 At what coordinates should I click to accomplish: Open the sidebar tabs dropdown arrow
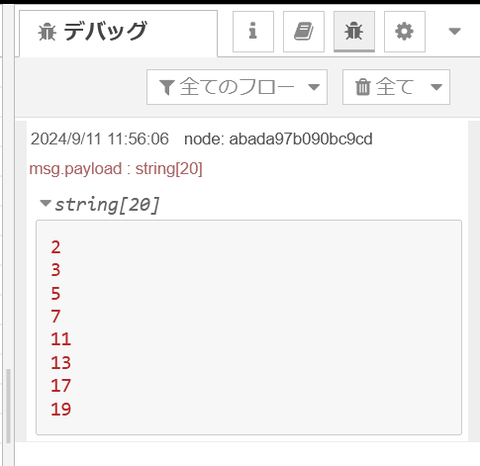pyautogui.click(x=455, y=31)
